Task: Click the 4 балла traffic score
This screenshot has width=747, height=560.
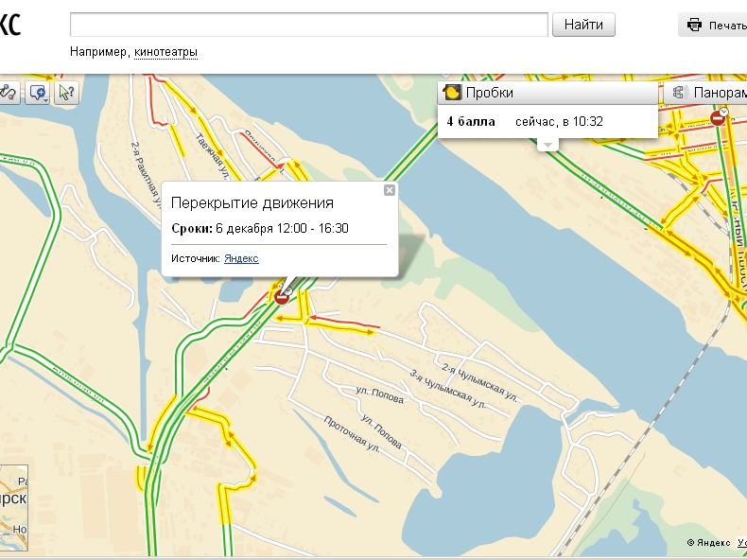Action: 471,121
